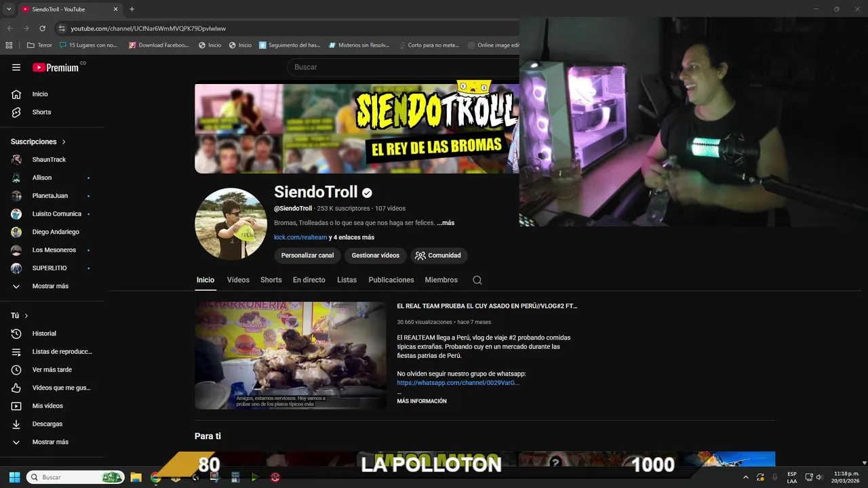Go back with browser back arrow

click(x=9, y=28)
